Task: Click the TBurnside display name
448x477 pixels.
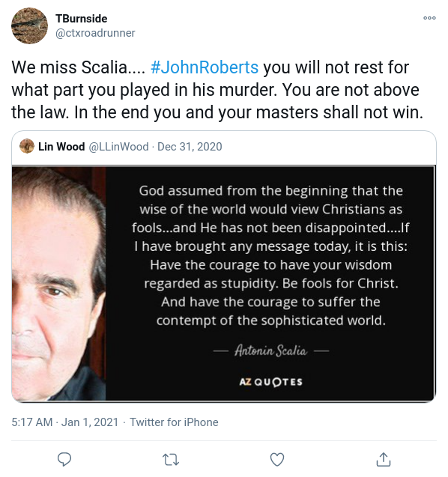Action: click(81, 19)
